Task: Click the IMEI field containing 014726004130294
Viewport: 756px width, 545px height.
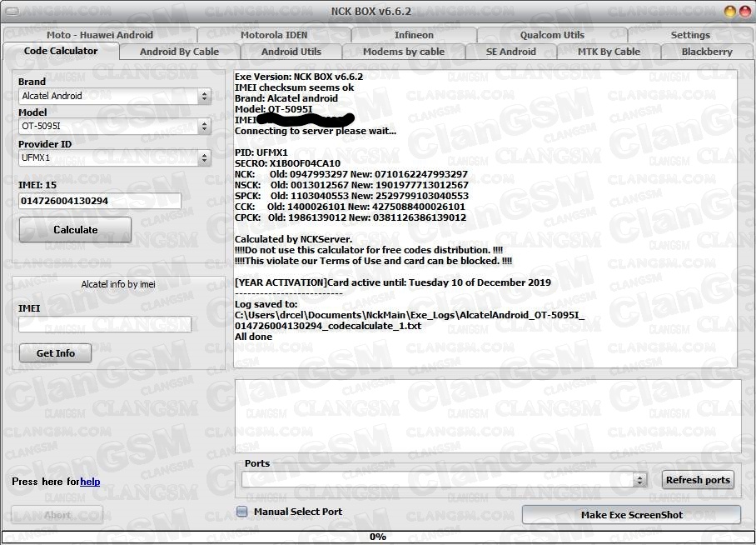Action: 100,201
